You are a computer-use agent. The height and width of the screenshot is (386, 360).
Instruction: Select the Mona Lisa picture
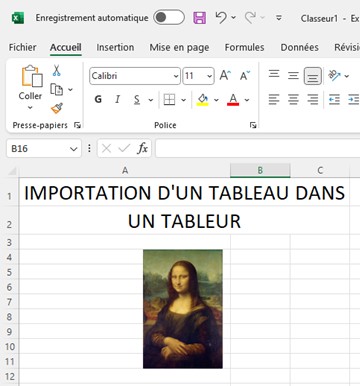pyautogui.click(x=183, y=309)
